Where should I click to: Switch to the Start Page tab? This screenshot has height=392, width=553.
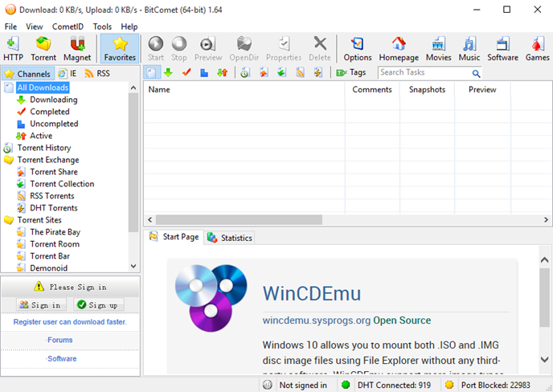coord(174,237)
